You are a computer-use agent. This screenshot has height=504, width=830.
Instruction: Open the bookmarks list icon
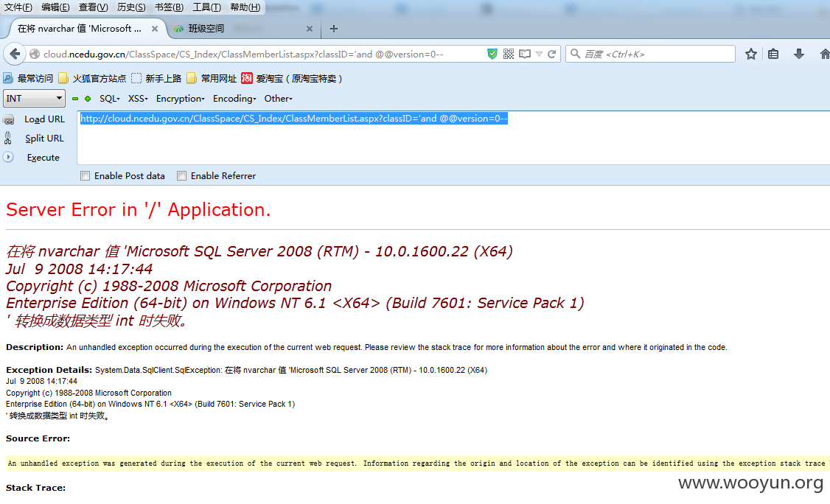pyautogui.click(x=773, y=54)
